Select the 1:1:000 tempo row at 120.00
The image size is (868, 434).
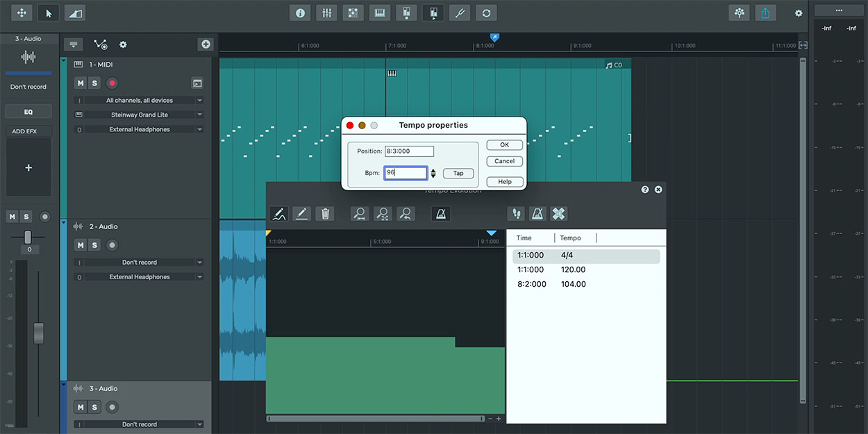[x=551, y=269]
